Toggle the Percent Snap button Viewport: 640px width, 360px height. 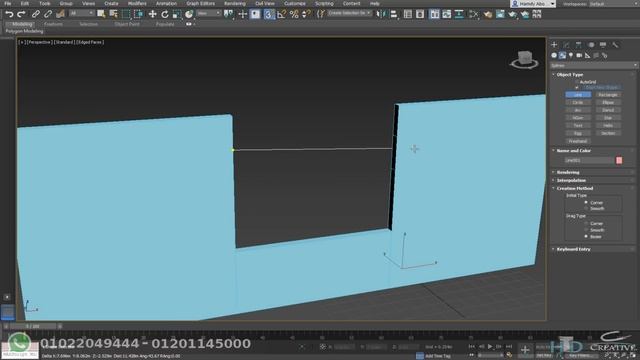click(x=294, y=14)
